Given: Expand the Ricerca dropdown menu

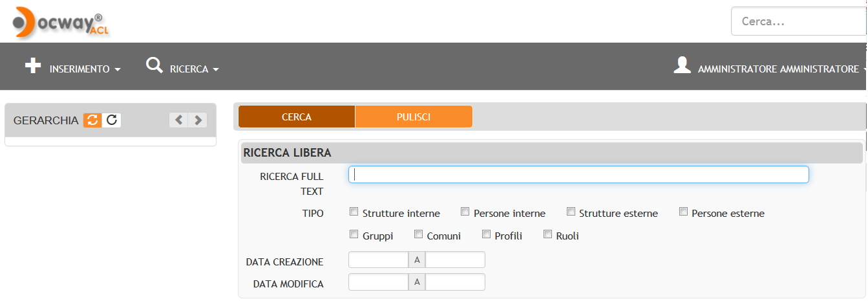Looking at the screenshot, I should coord(195,69).
